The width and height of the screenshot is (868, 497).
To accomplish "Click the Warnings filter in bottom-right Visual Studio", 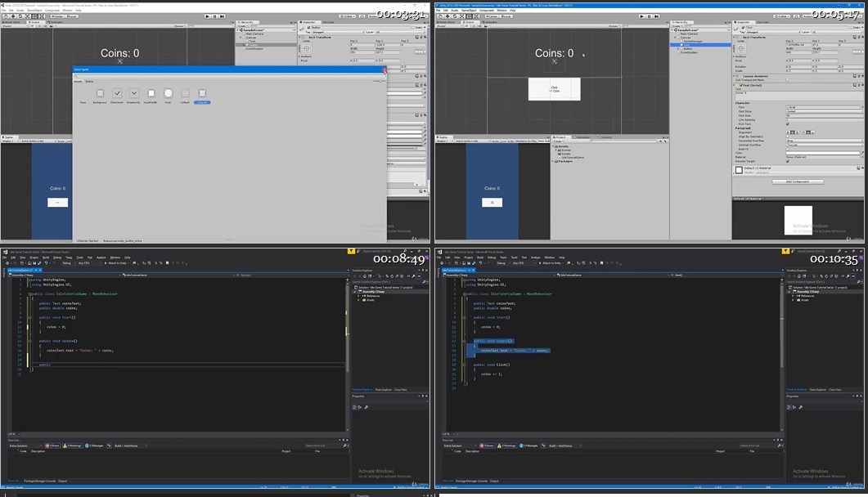I will click(x=508, y=446).
